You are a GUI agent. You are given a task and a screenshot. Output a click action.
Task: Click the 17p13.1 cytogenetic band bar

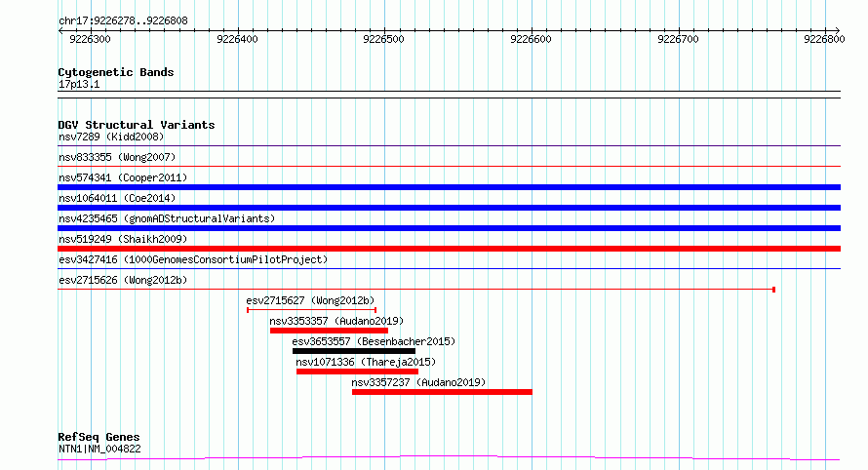point(449,95)
